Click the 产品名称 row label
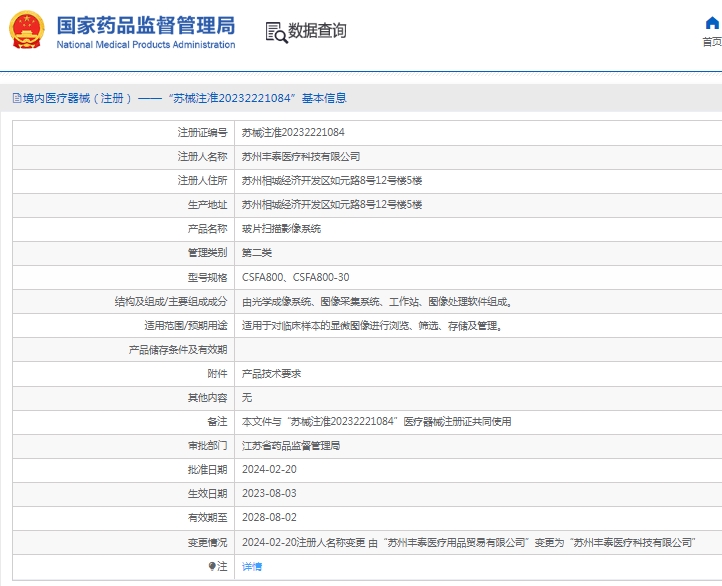Viewport: 722px width, 586px height. (x=207, y=228)
